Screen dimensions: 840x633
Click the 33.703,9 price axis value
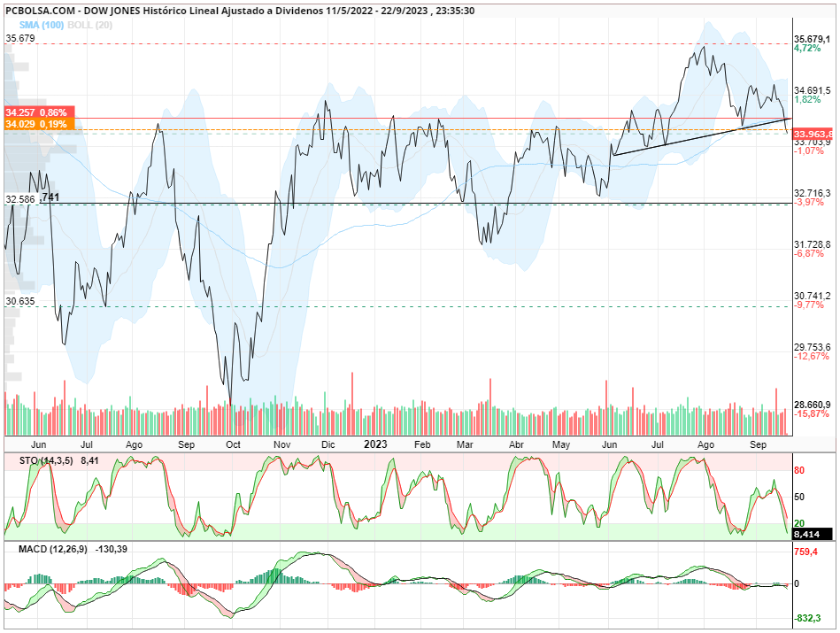(813, 142)
